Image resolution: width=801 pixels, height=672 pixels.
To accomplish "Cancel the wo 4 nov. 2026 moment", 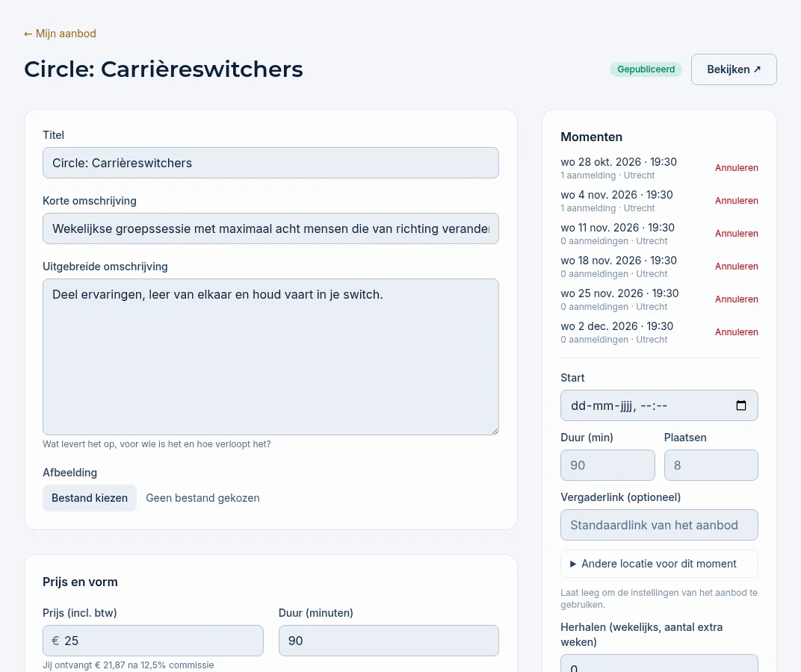I will [736, 201].
